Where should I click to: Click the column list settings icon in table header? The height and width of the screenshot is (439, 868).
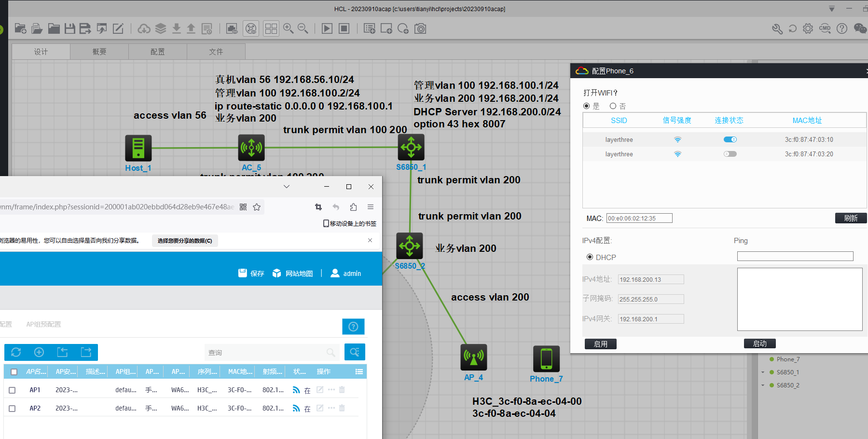click(x=359, y=371)
